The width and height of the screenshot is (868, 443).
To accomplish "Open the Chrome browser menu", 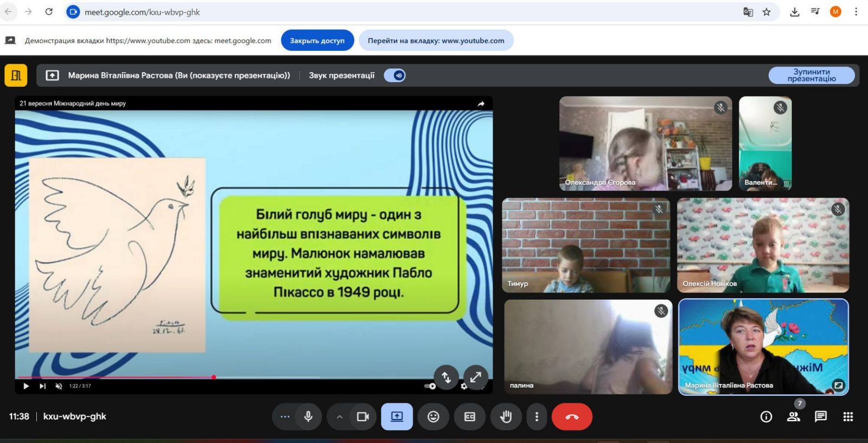I will pos(856,12).
